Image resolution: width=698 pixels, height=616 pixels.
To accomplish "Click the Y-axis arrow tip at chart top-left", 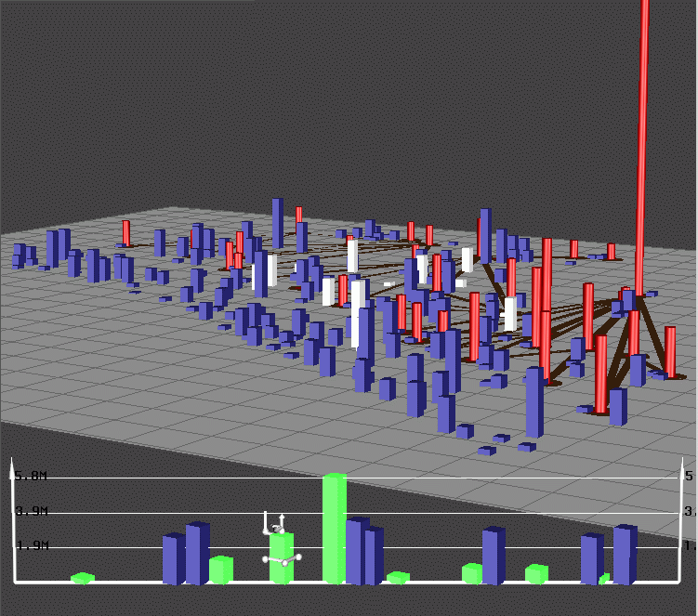I will click(x=14, y=472).
